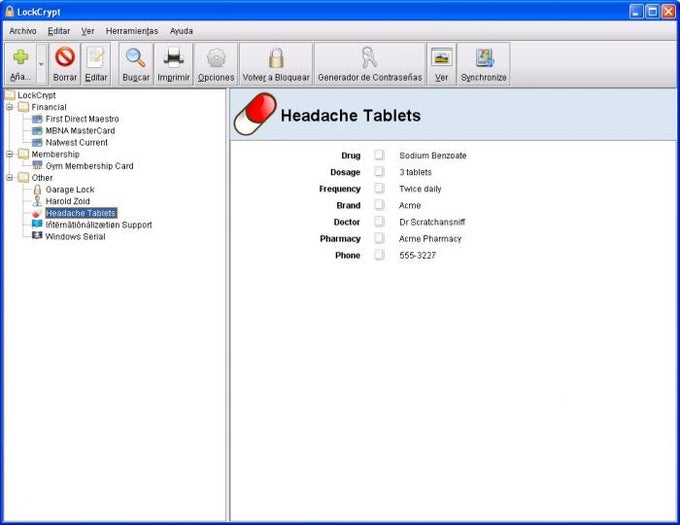Select Gym Membership Card entry
Viewport: 680px width, 525px height.
tap(89, 166)
